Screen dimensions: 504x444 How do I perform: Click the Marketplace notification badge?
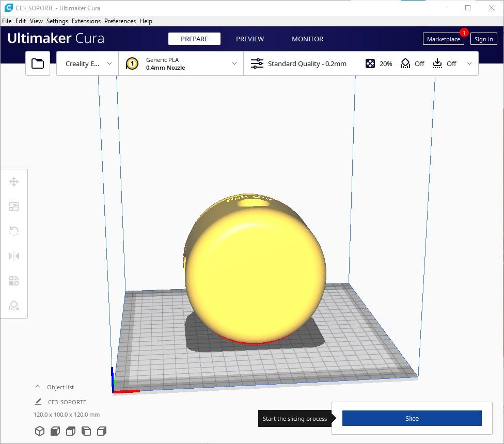464,33
